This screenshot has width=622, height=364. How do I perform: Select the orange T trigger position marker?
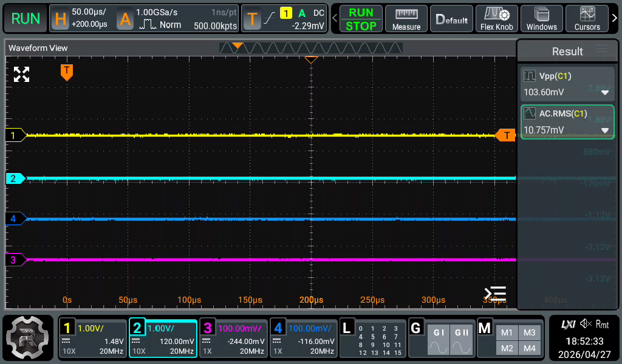click(67, 72)
